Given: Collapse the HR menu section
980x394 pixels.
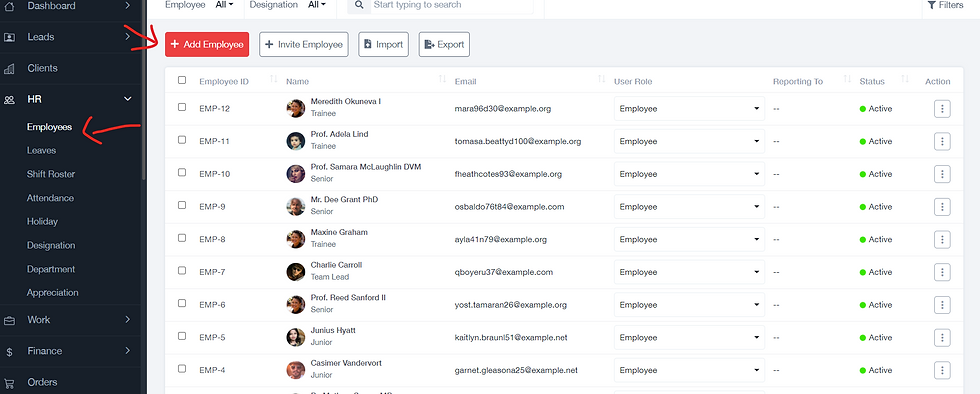Looking at the screenshot, I should (x=128, y=99).
